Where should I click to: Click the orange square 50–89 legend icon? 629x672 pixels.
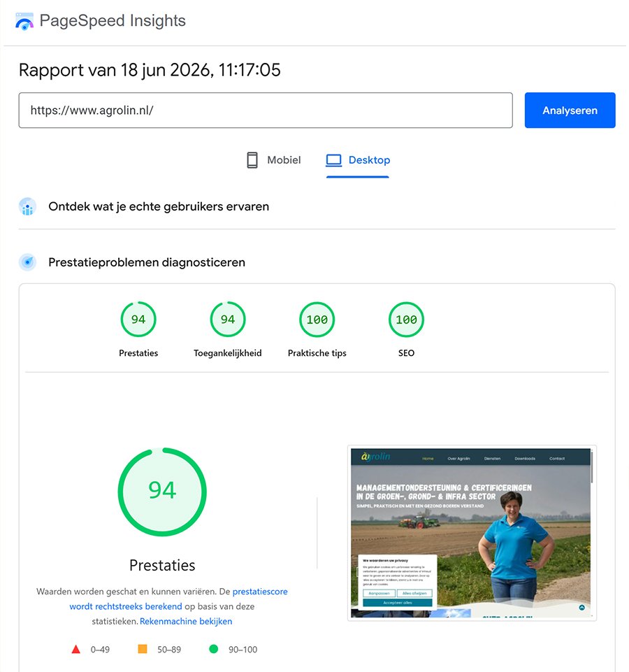[143, 650]
